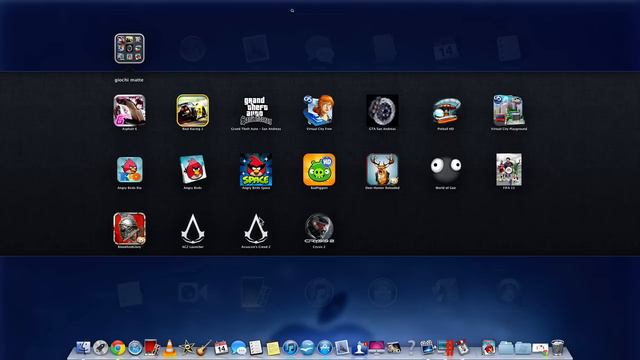Start Grand Theft Auto - San Andreas
The width and height of the screenshot is (640, 360).
point(256,111)
